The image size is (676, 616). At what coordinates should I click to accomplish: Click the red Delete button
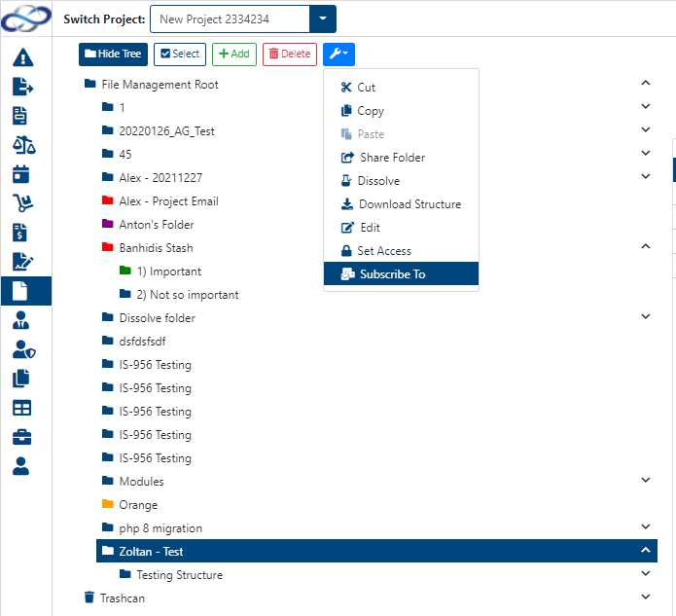[x=290, y=54]
